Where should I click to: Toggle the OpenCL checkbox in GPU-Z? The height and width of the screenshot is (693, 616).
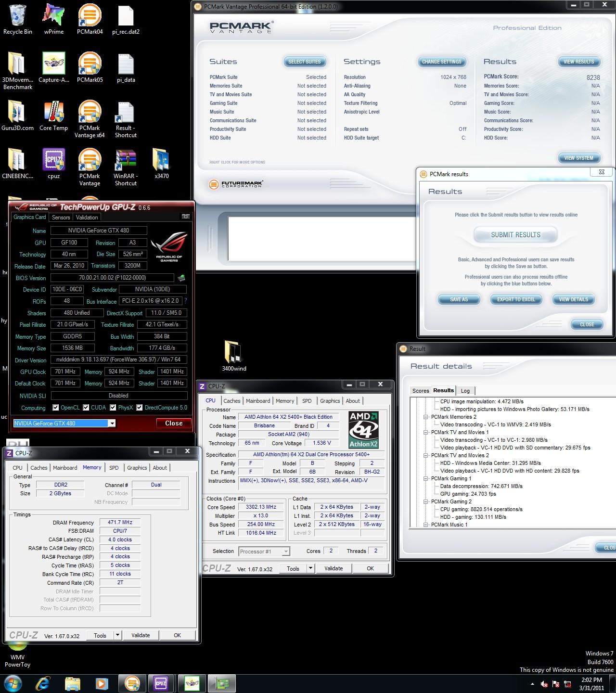(55, 408)
